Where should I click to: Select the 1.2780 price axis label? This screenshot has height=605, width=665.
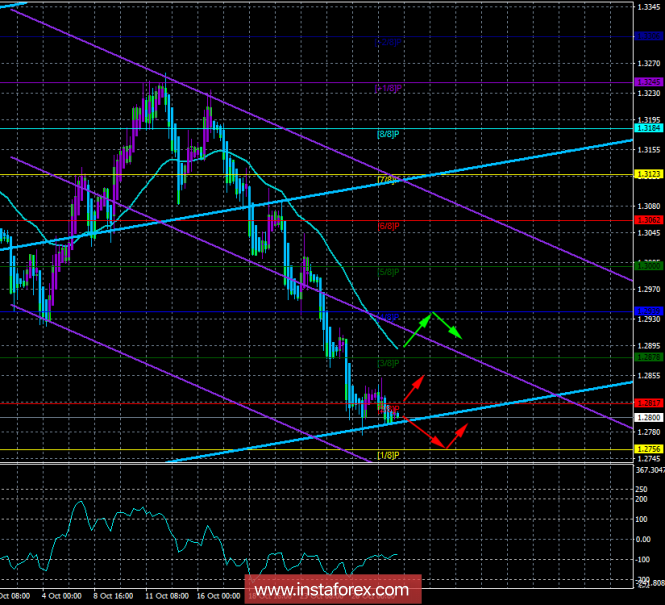[x=649, y=432]
